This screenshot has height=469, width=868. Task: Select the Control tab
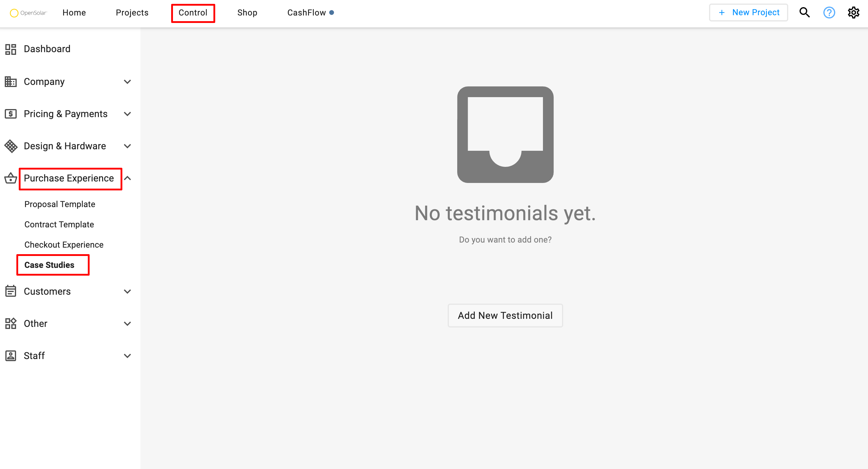point(193,13)
